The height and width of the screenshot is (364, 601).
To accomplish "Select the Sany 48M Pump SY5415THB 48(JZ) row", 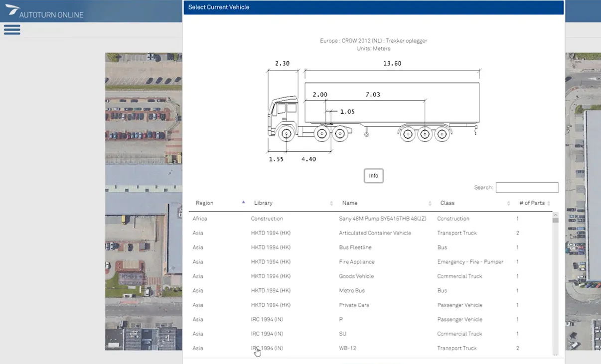I will [370, 219].
